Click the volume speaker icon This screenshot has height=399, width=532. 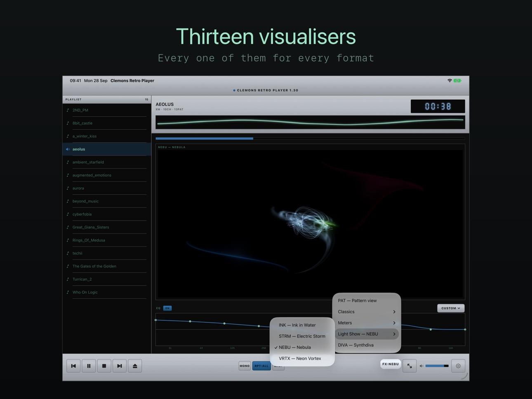pos(421,366)
